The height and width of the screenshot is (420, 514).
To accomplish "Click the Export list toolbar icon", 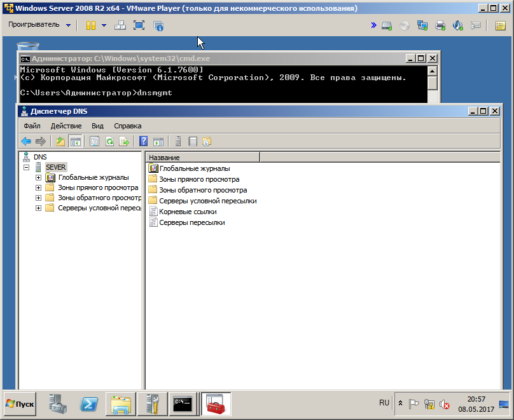I will pos(124,142).
